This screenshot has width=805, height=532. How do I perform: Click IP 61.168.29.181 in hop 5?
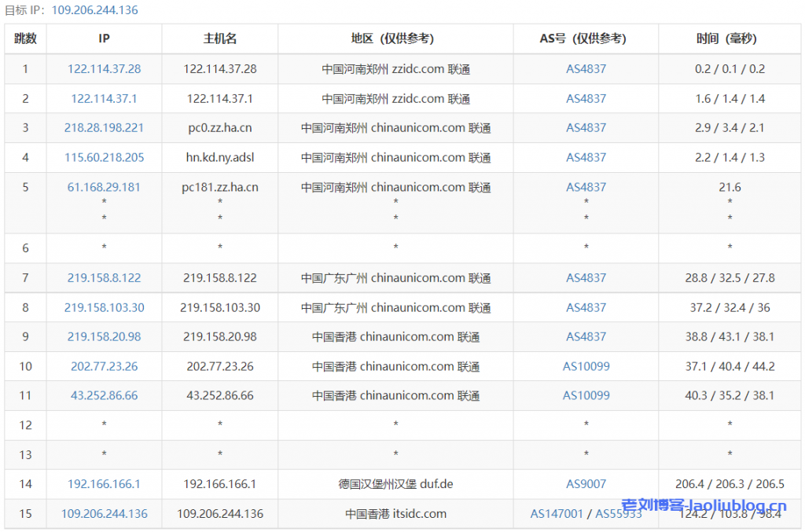pyautogui.click(x=104, y=188)
